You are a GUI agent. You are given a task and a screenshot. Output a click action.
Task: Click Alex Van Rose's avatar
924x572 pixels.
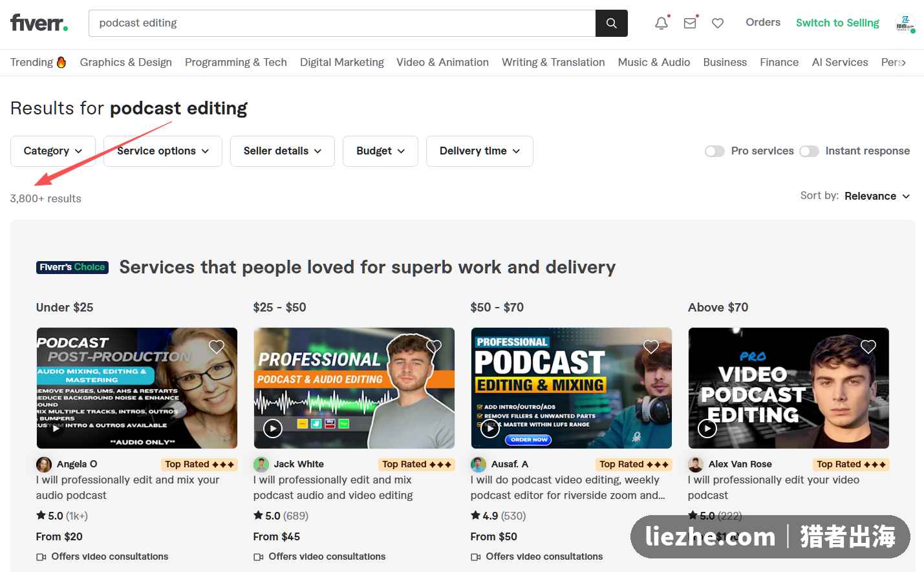[x=696, y=464]
